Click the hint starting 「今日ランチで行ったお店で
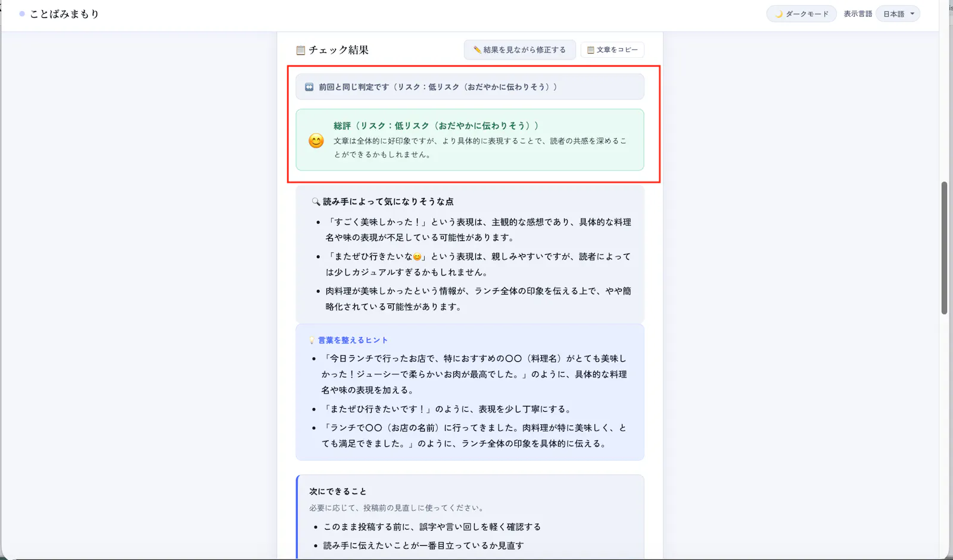The height and width of the screenshot is (560, 953). [x=474, y=374]
